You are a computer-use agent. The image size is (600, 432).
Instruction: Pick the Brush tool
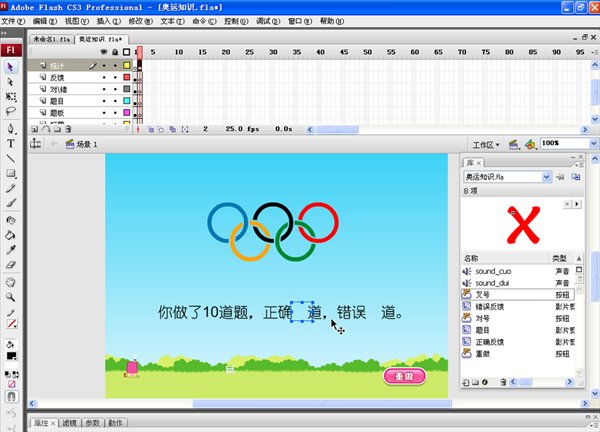pos(11,203)
